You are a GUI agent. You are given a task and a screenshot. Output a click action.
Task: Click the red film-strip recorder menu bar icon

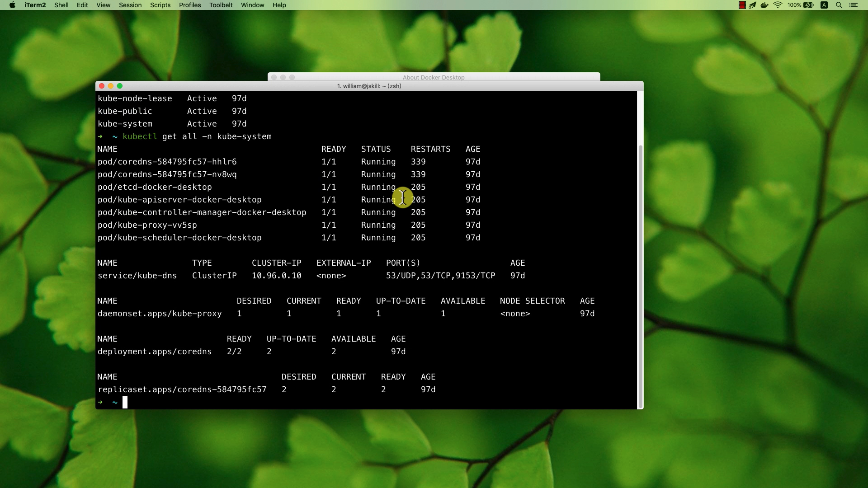tap(742, 5)
